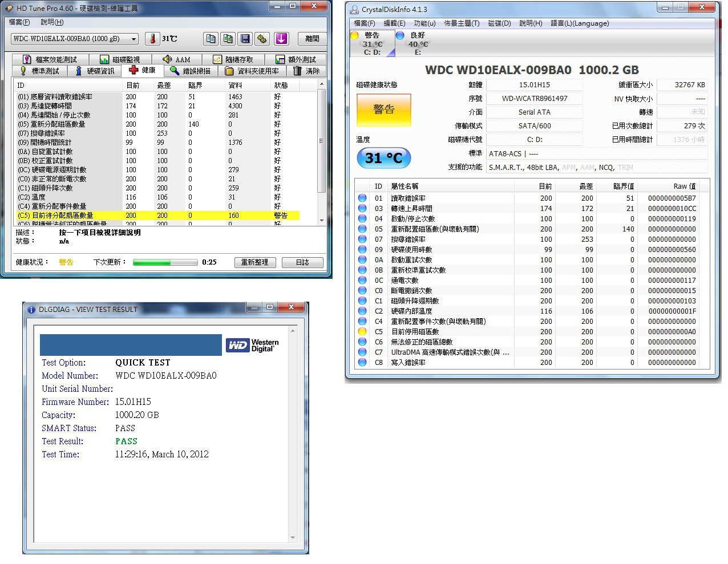728x564 pixels.
Task: Open the 硬碟資訊 tab
Action: tap(95, 71)
